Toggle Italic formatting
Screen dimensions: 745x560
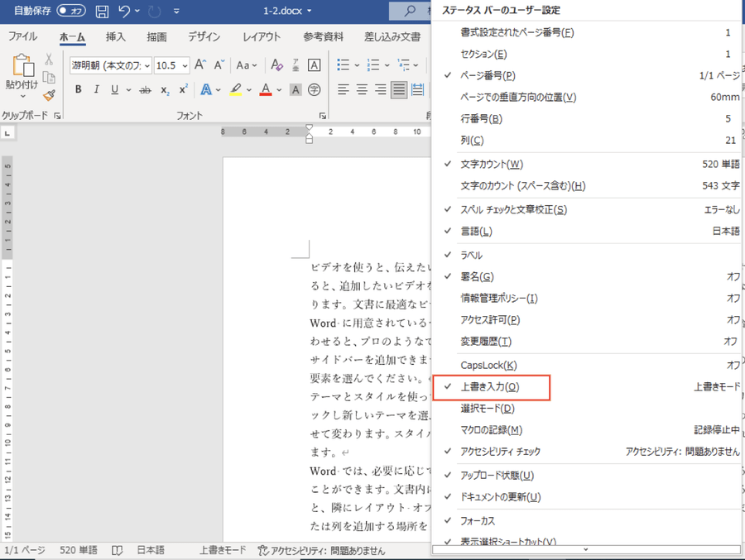[x=97, y=89]
